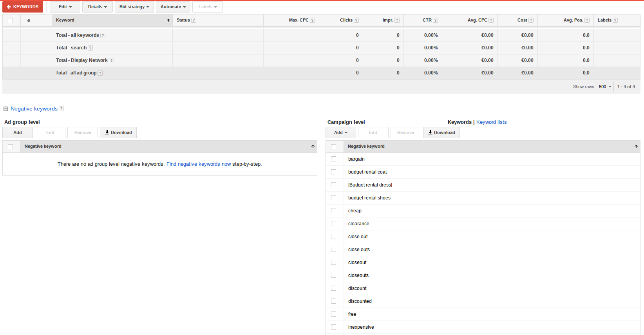Open the Edit dropdown in top toolbar

coord(65,7)
